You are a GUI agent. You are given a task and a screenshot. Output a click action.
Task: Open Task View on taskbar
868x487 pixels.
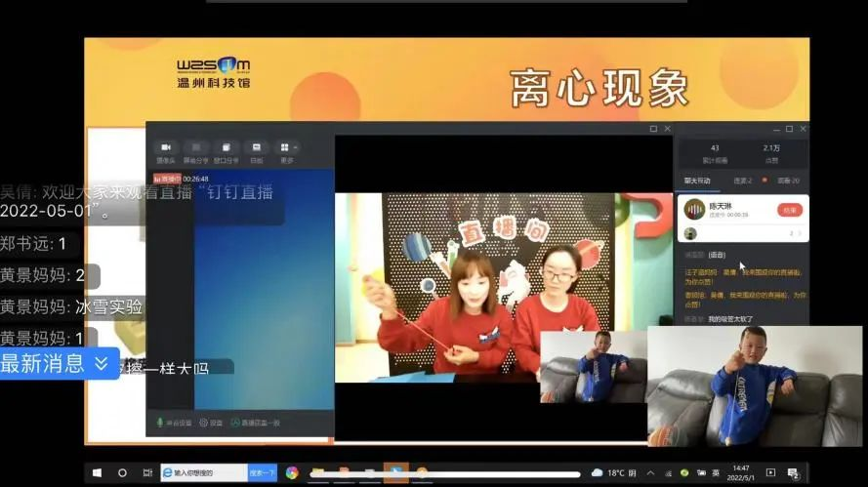pos(147,472)
